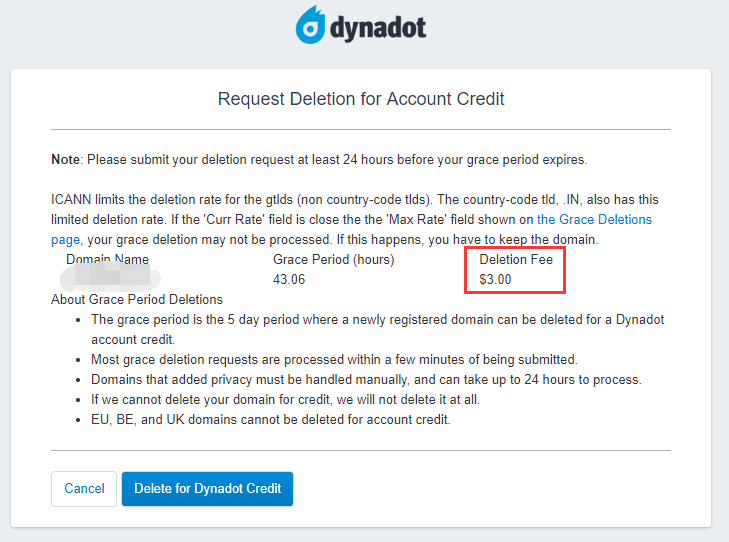Click the Deletion Fee column header

point(516,259)
